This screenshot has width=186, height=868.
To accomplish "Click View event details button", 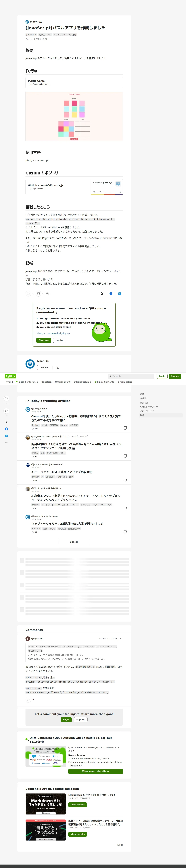I will click(95, 771).
